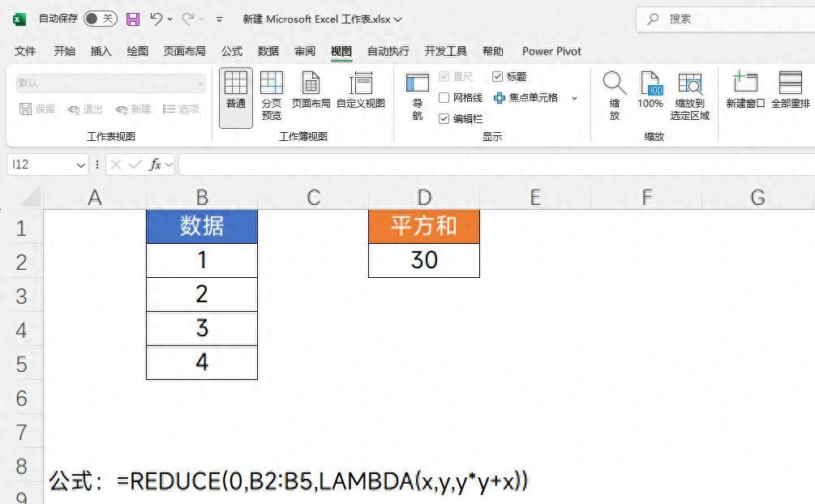Click the fx insert function icon
This screenshot has width=815, height=504.
point(155,164)
